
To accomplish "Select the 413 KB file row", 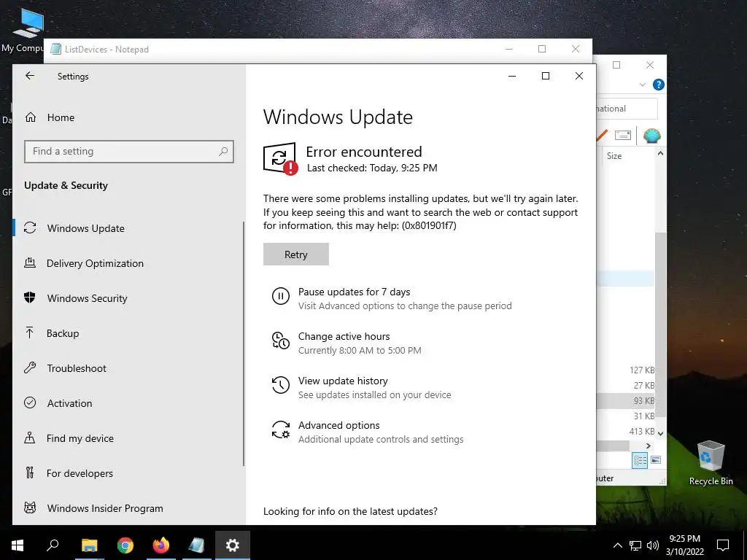I will coord(625,432).
